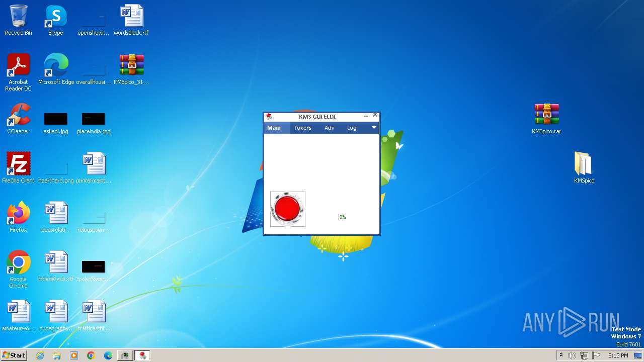
Task: Open the network tray icon
Action: [x=584, y=355]
